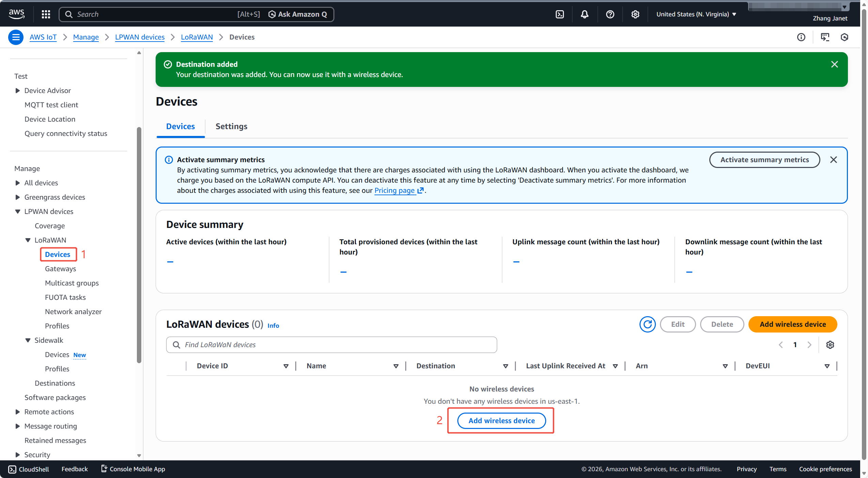This screenshot has width=868, height=478.
Task: Open the United States (N. Virginia) region dropdown
Action: 696,14
